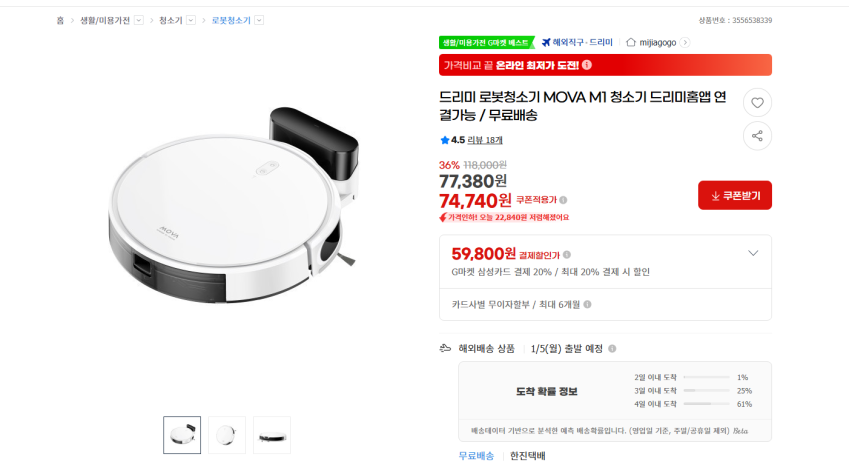Screen dimensions: 849x468
Task: Open the 리뷰 18개 reviews link
Action: (x=485, y=140)
